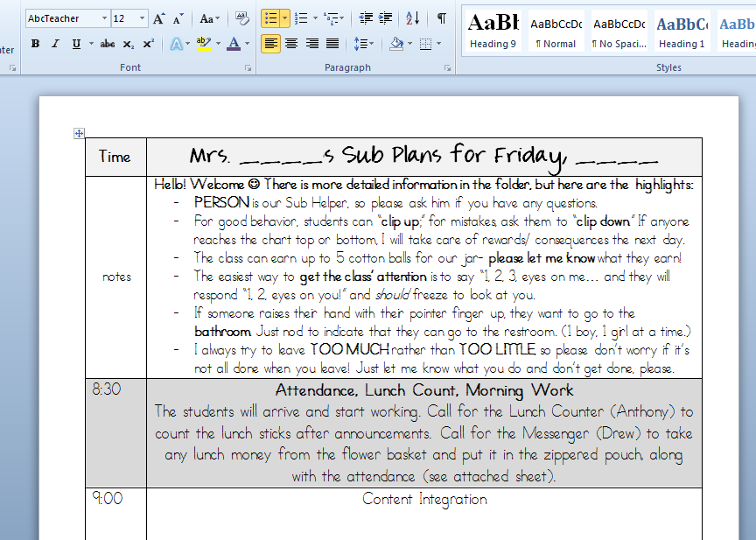The image size is (756, 540).
Task: Toggle center text alignment
Action: click(291, 43)
